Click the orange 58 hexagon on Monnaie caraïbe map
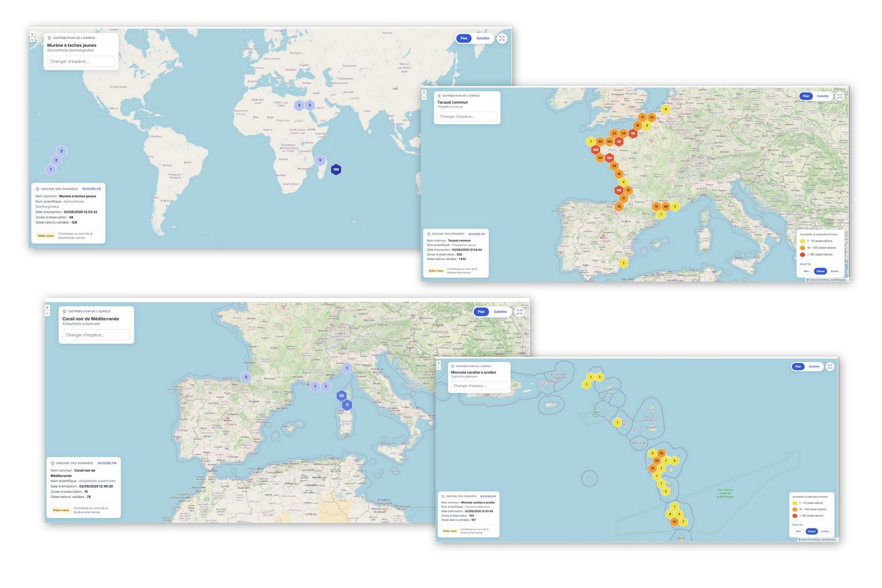The height and width of the screenshot is (588, 882). tap(657, 461)
